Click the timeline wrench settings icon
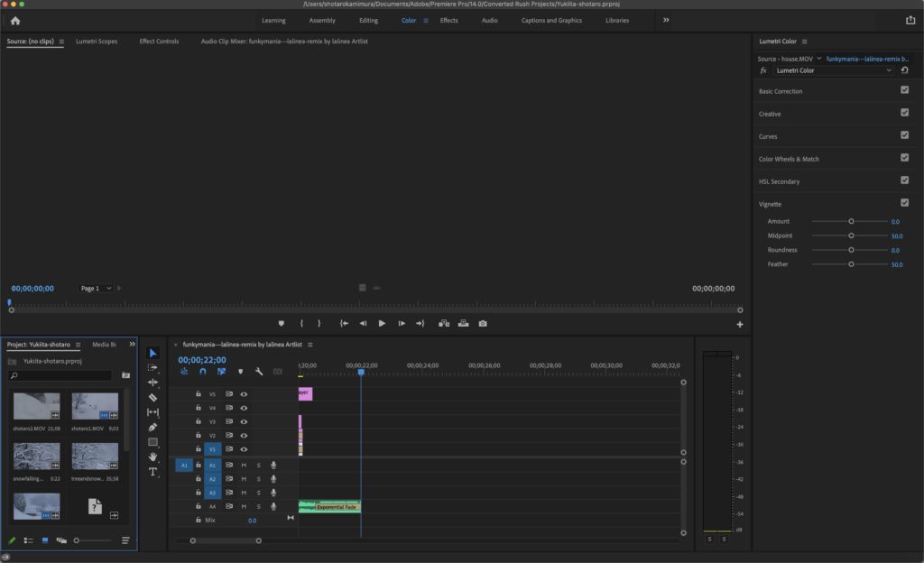The image size is (924, 563). (259, 372)
